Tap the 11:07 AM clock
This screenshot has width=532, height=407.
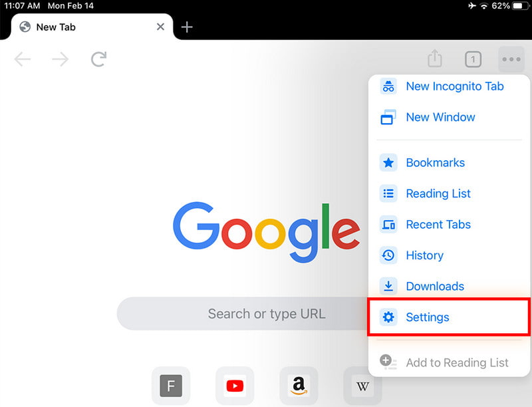(22, 6)
